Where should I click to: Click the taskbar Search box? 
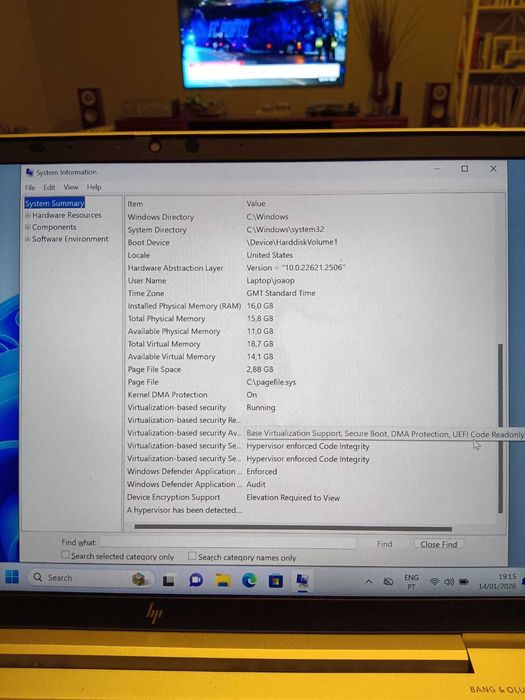point(92,578)
